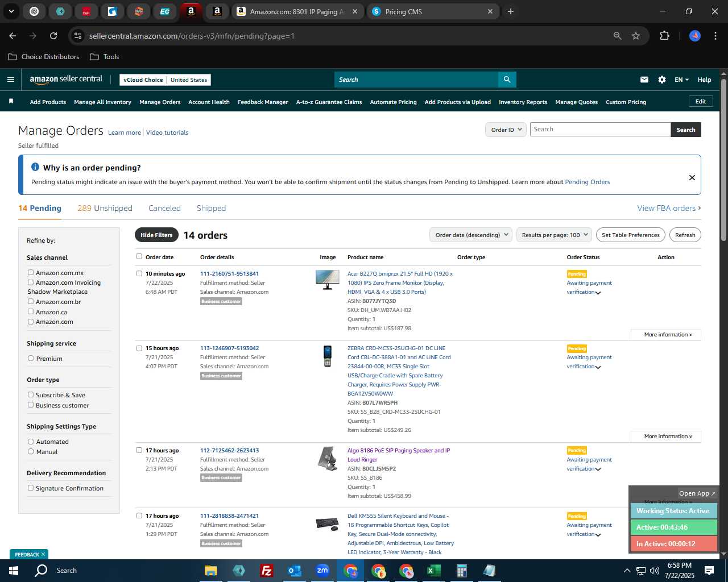Close the 'Why is an order pending?' banner
The height and width of the screenshot is (582, 728).
[692, 177]
